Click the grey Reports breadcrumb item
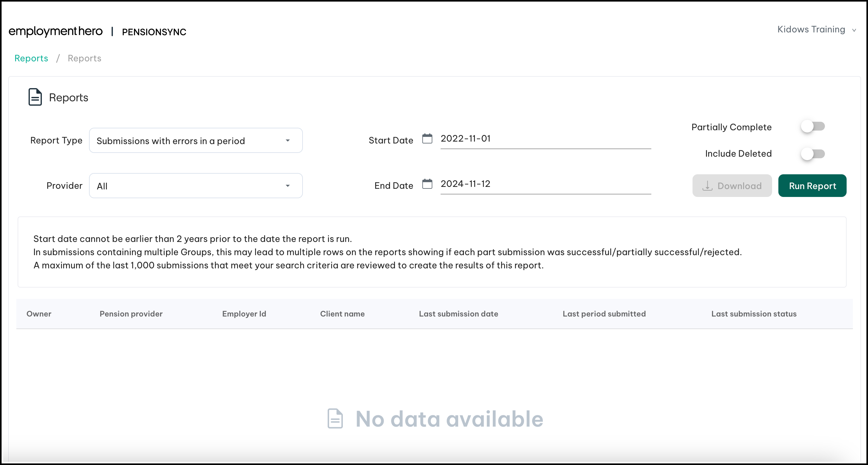This screenshot has width=868, height=465. (84, 58)
